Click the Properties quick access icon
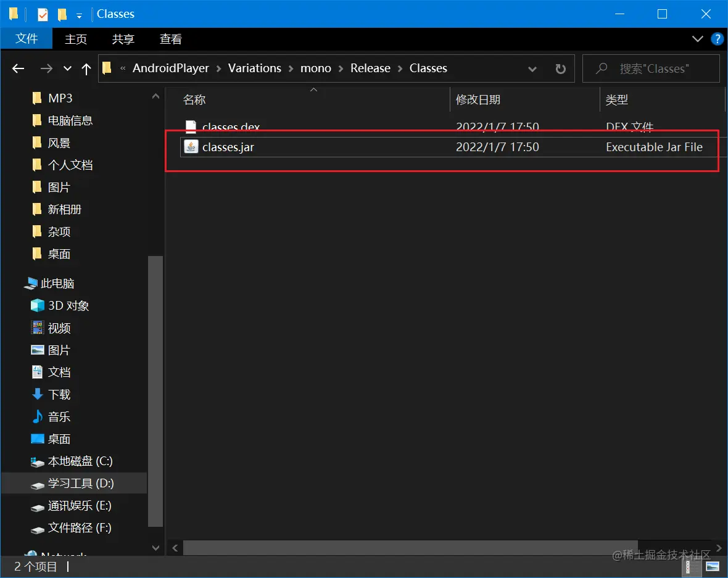The image size is (728, 578). tap(42, 14)
